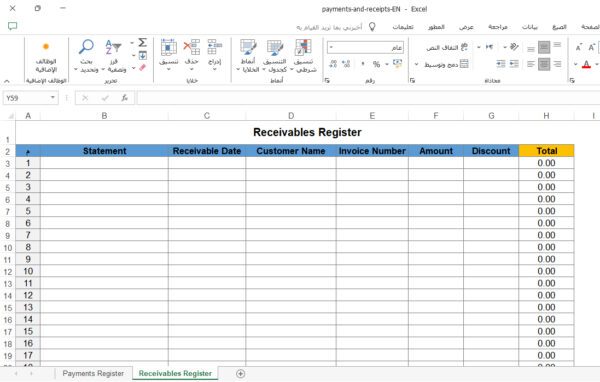600x382 pixels.
Task: Open the cells Format icon
Action: [x=168, y=47]
